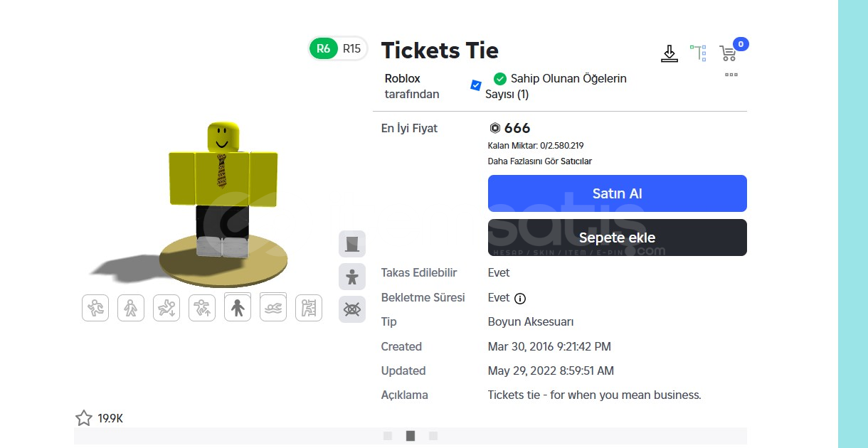This screenshot has width=868, height=448.
Task: Show Bekletme Süresi info tooltip
Action: click(520, 298)
